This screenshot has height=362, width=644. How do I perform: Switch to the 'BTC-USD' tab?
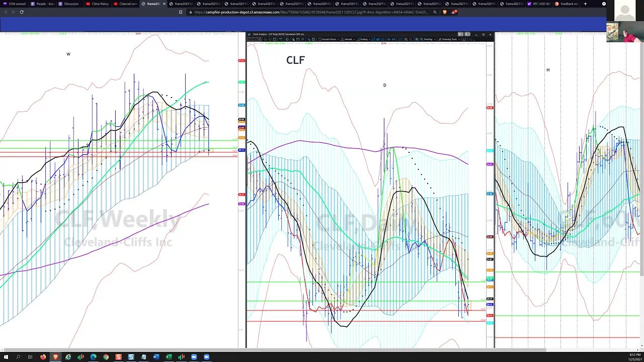(539, 4)
